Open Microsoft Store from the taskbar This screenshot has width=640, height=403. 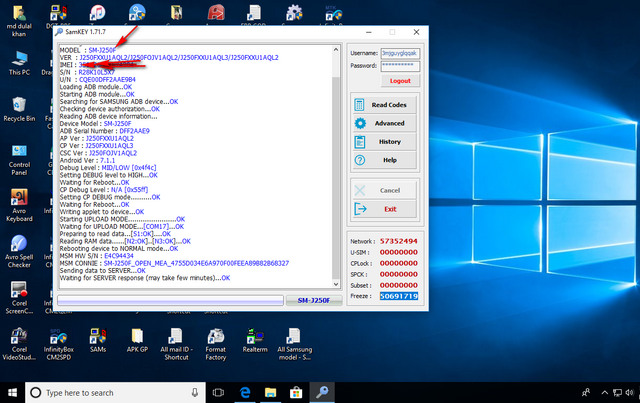pyautogui.click(x=296, y=393)
